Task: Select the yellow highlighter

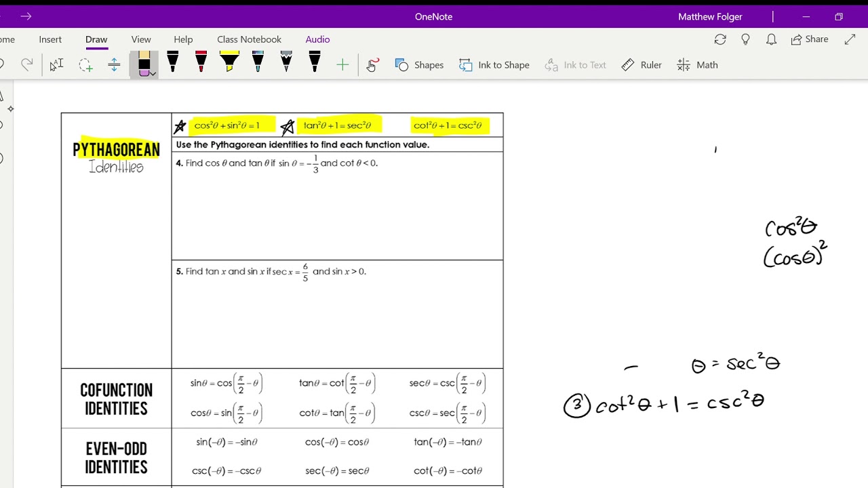Action: click(x=229, y=62)
